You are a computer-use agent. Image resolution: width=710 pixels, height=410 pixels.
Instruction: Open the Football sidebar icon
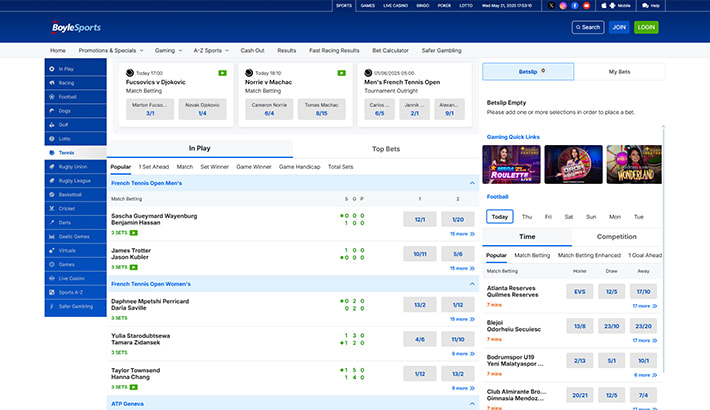pos(52,97)
